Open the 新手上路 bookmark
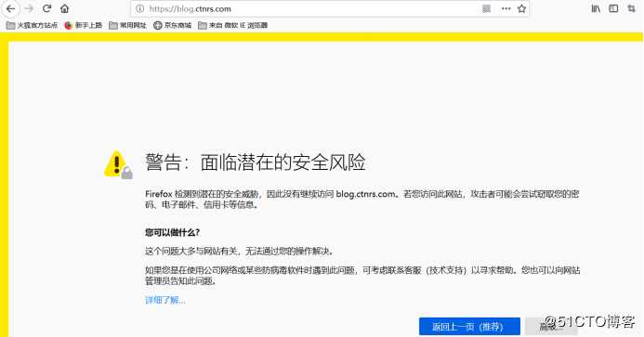 click(x=84, y=25)
